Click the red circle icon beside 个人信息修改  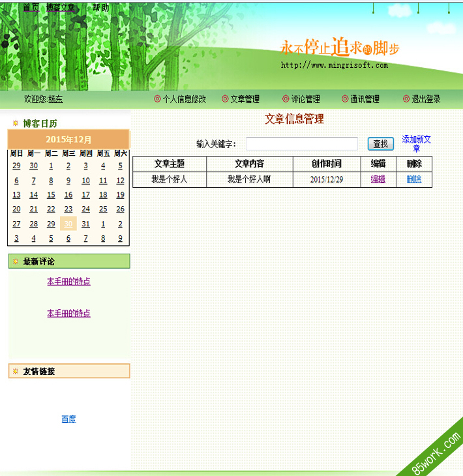pos(157,98)
